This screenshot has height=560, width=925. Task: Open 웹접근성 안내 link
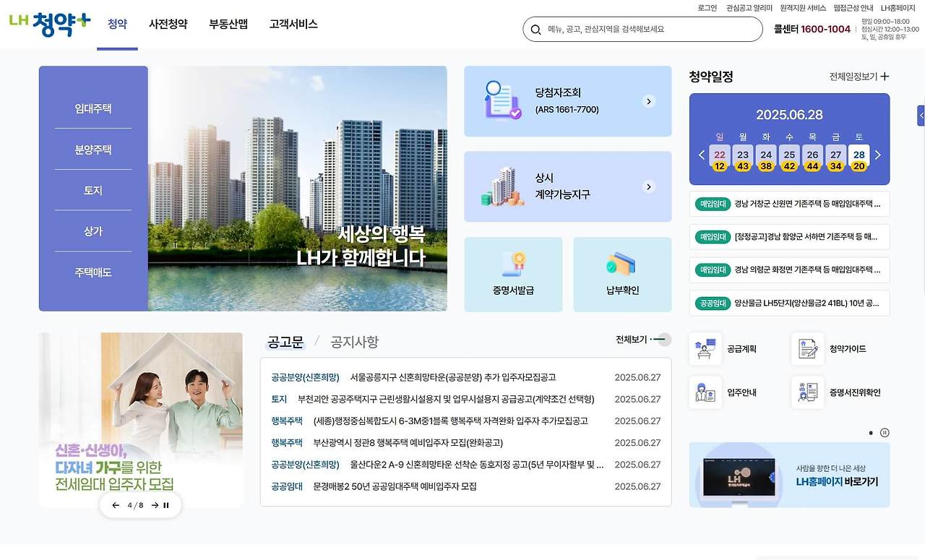(x=853, y=8)
